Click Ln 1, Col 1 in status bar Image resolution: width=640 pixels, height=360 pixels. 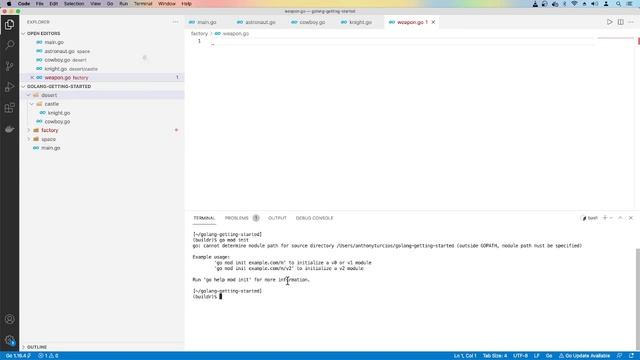[465, 356]
